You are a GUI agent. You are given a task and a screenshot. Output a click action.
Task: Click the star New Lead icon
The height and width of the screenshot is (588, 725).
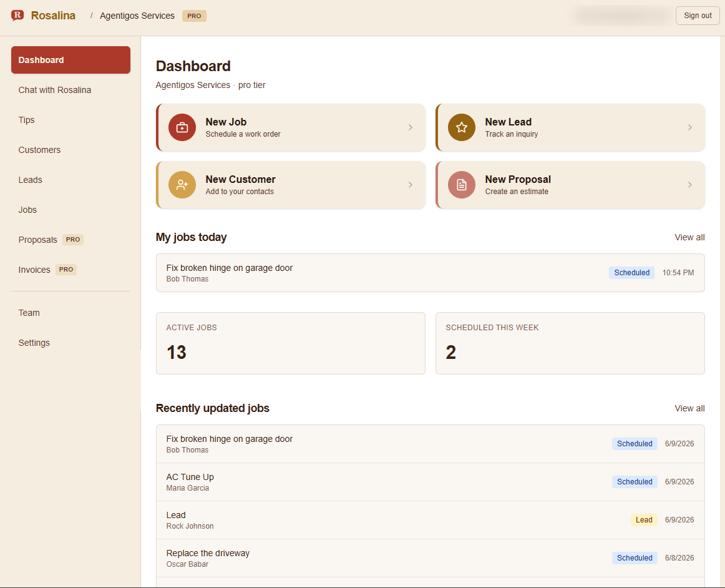[462, 127]
